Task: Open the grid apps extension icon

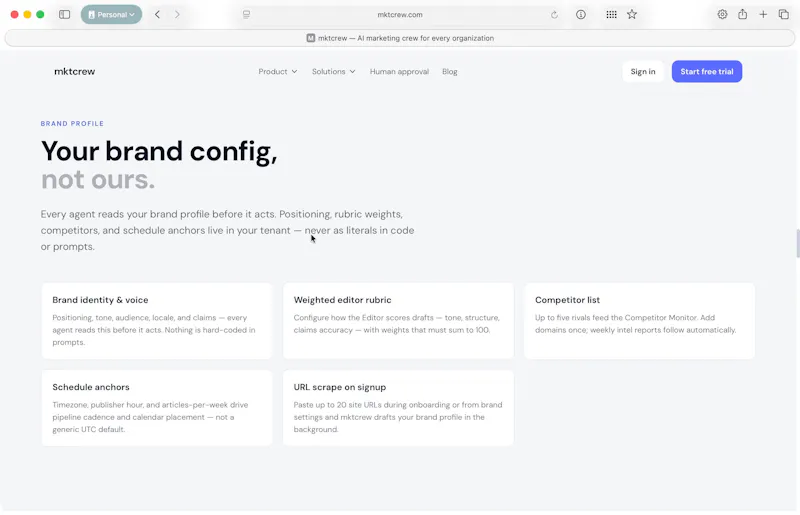Action: [x=611, y=14]
